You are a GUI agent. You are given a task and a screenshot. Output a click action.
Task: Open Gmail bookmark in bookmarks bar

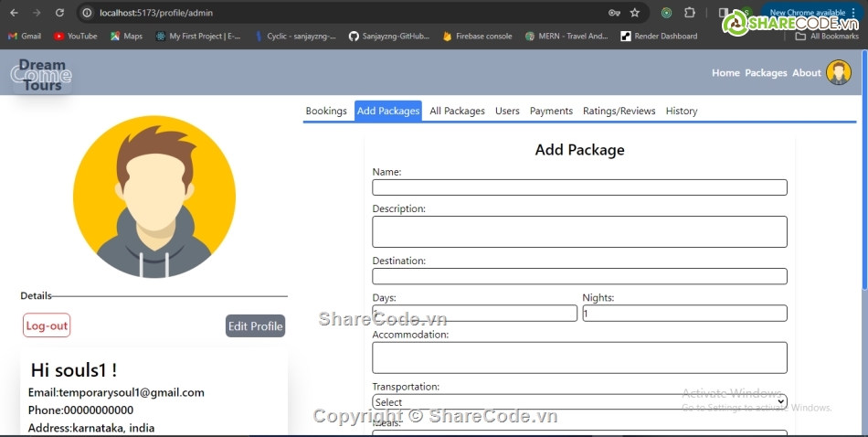tap(25, 37)
